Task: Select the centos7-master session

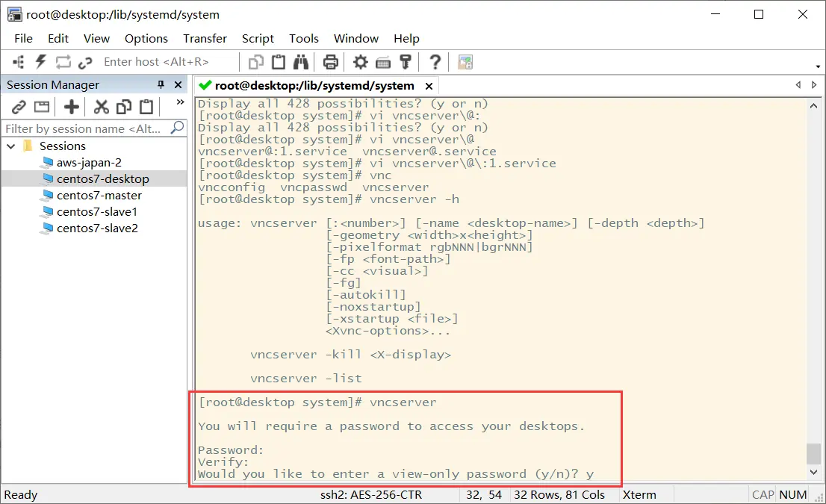Action: (x=99, y=195)
